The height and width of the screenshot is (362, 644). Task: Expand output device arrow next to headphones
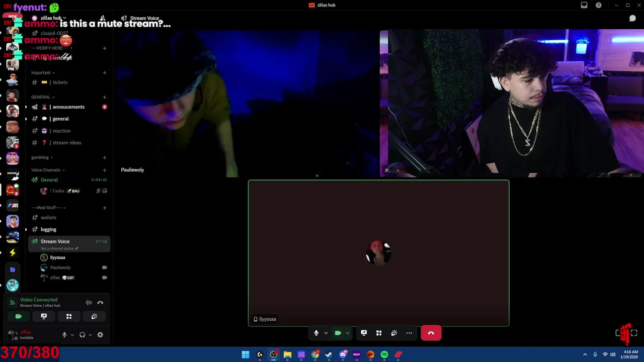[x=90, y=335]
